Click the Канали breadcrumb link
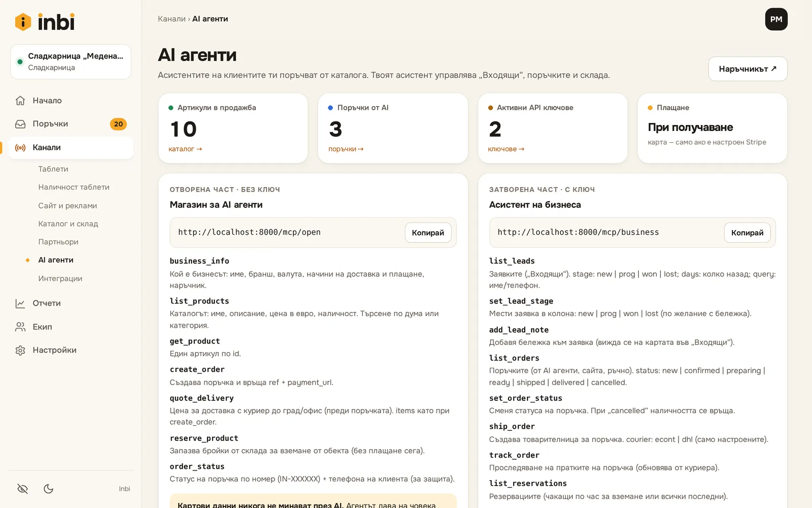The height and width of the screenshot is (508, 812). (x=172, y=19)
